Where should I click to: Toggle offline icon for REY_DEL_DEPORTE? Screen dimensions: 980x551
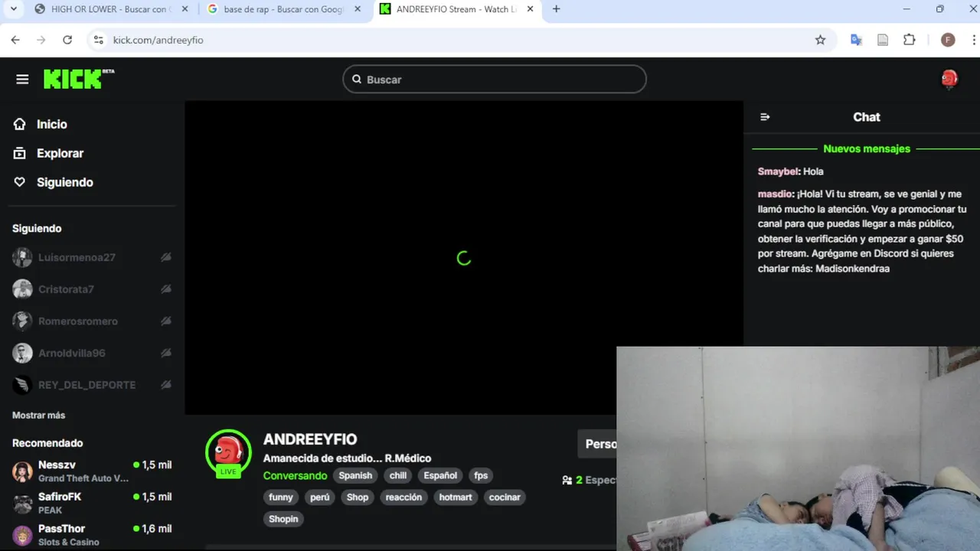click(x=165, y=385)
